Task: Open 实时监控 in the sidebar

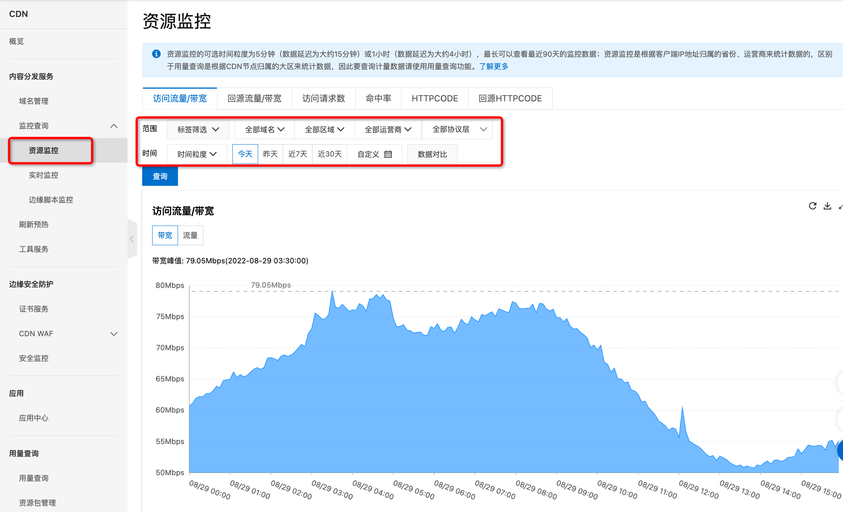Action: pos(44,175)
